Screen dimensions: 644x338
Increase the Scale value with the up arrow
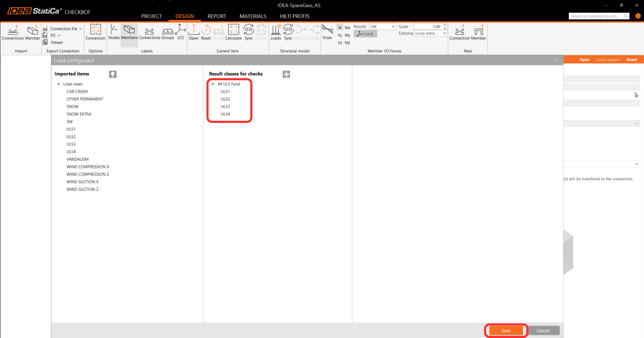[x=445, y=25]
